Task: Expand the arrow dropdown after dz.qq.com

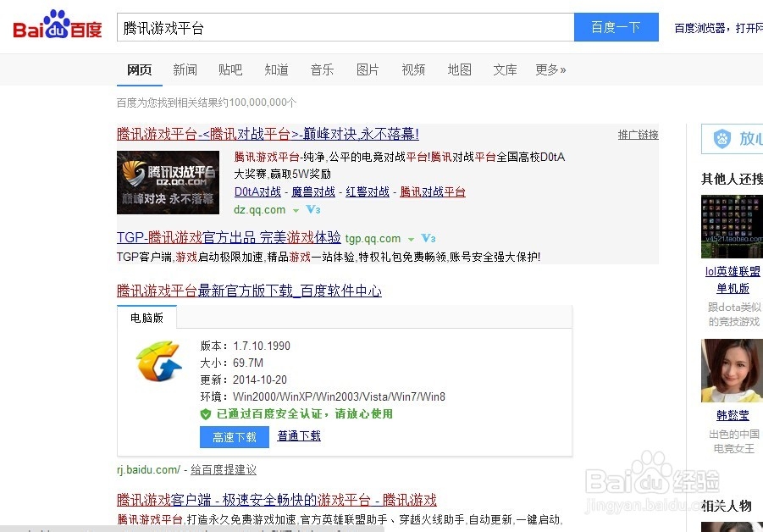Action: click(295, 210)
